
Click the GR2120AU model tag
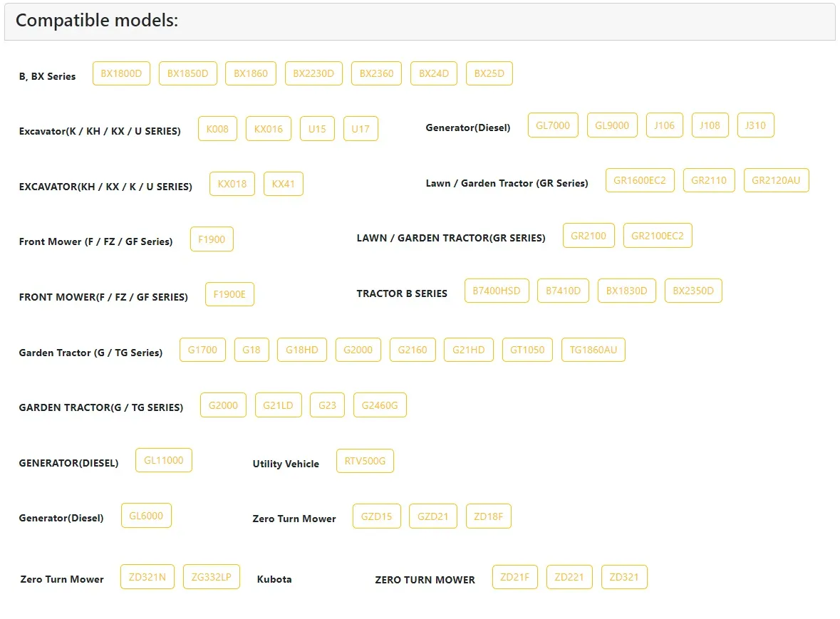[776, 180]
